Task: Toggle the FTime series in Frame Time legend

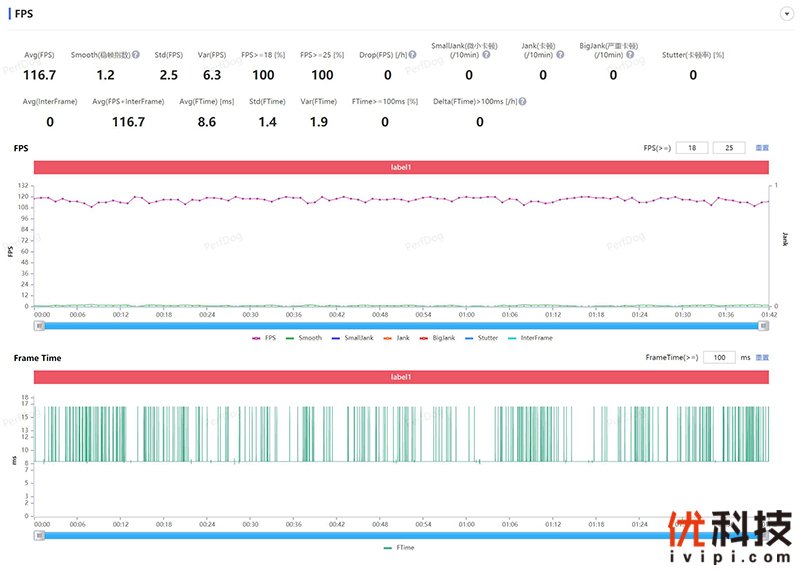Action: 399,547
